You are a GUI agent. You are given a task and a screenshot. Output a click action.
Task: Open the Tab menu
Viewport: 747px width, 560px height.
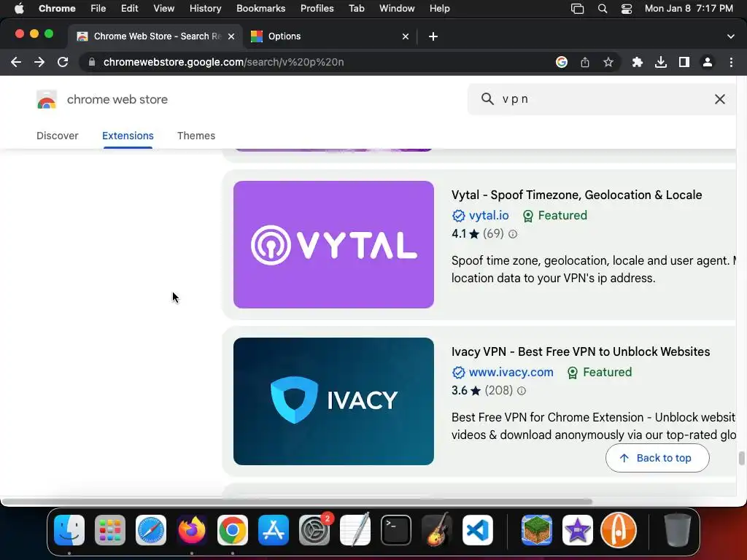click(x=356, y=9)
